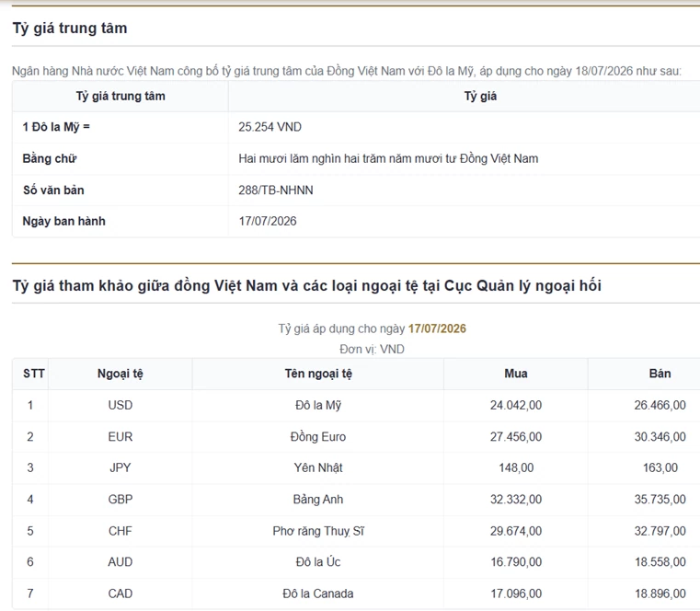This screenshot has height=611, width=700.
Task: Select the EUR currency code cell
Action: click(x=120, y=436)
